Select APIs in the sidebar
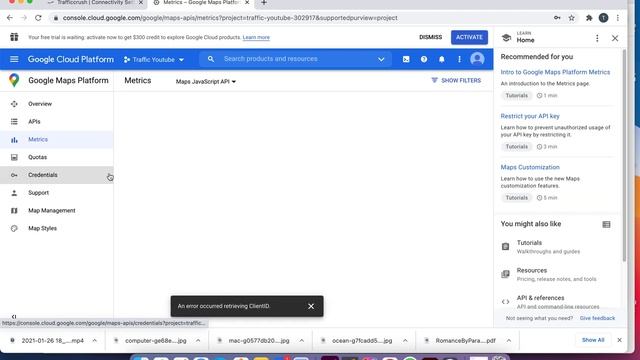640x360 pixels. pos(57,122)
